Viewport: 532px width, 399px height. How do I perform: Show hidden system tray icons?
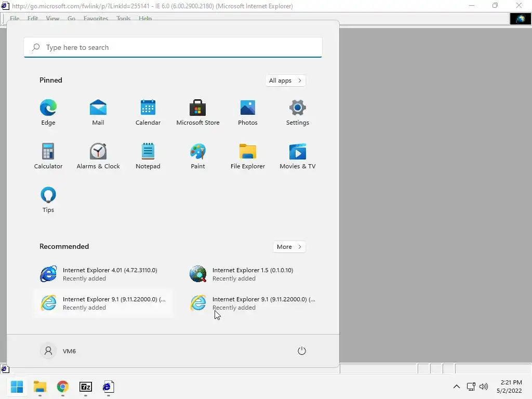pos(457,387)
